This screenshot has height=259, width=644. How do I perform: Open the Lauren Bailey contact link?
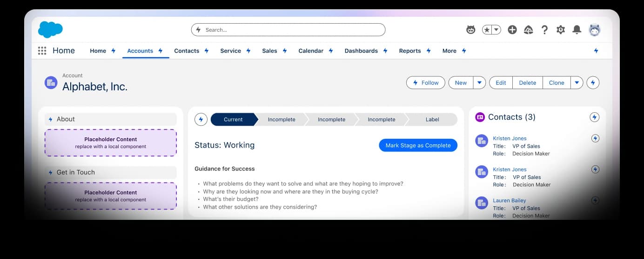coord(510,201)
